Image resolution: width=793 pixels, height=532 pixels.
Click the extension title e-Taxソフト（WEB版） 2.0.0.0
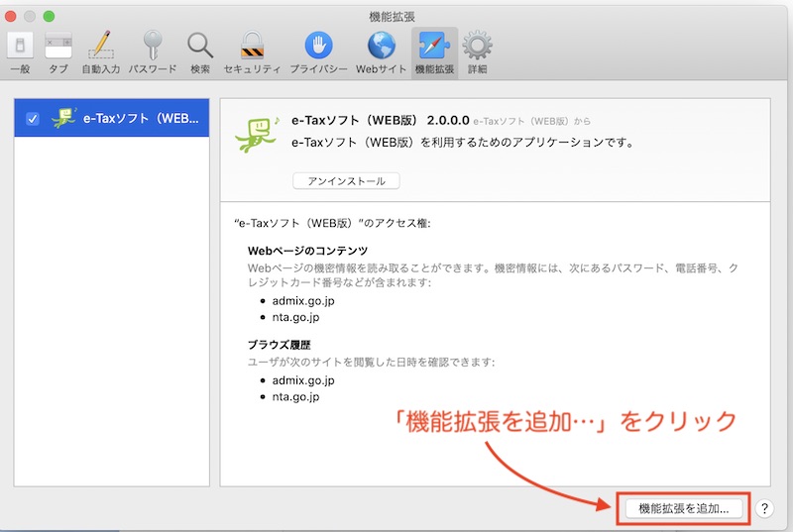click(381, 120)
